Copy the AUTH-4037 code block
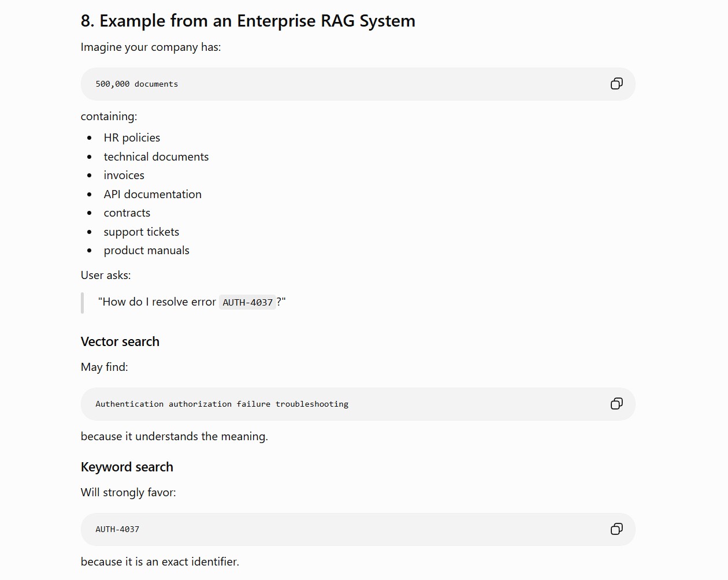 tap(616, 529)
